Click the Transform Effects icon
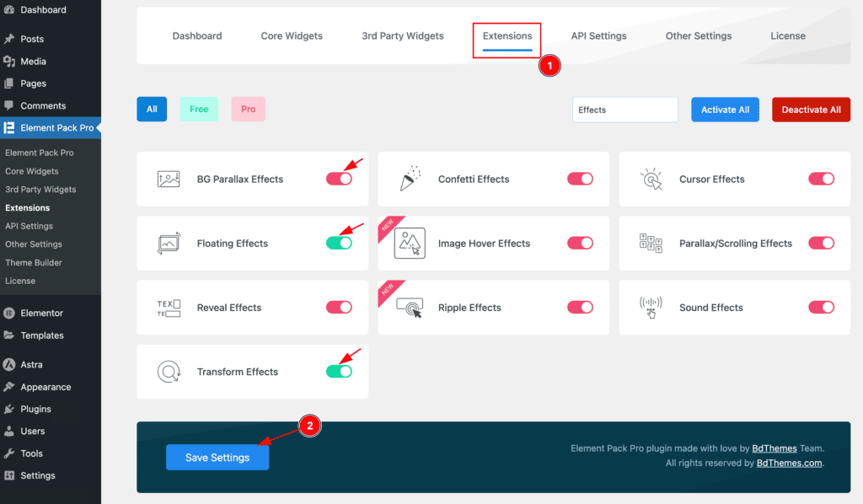The width and height of the screenshot is (863, 504). pos(169,372)
